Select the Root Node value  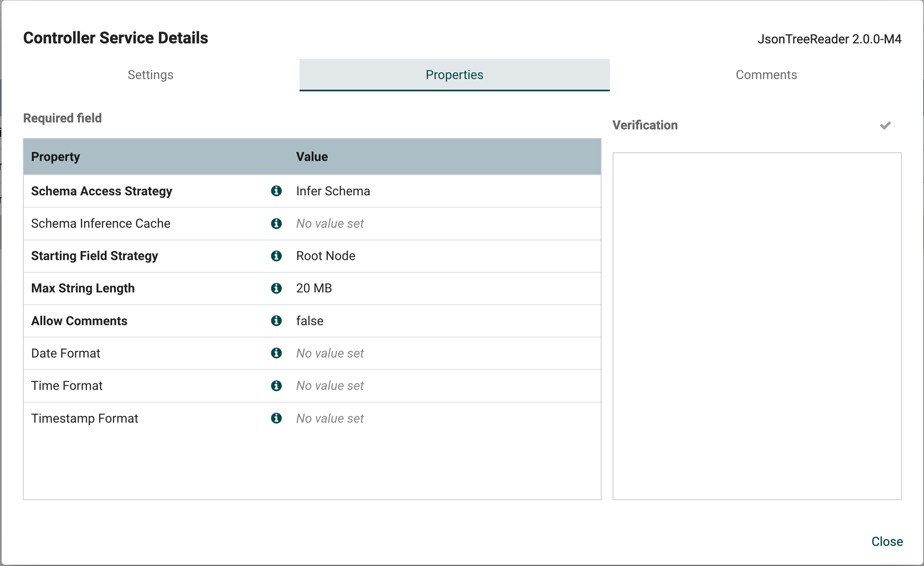click(325, 256)
